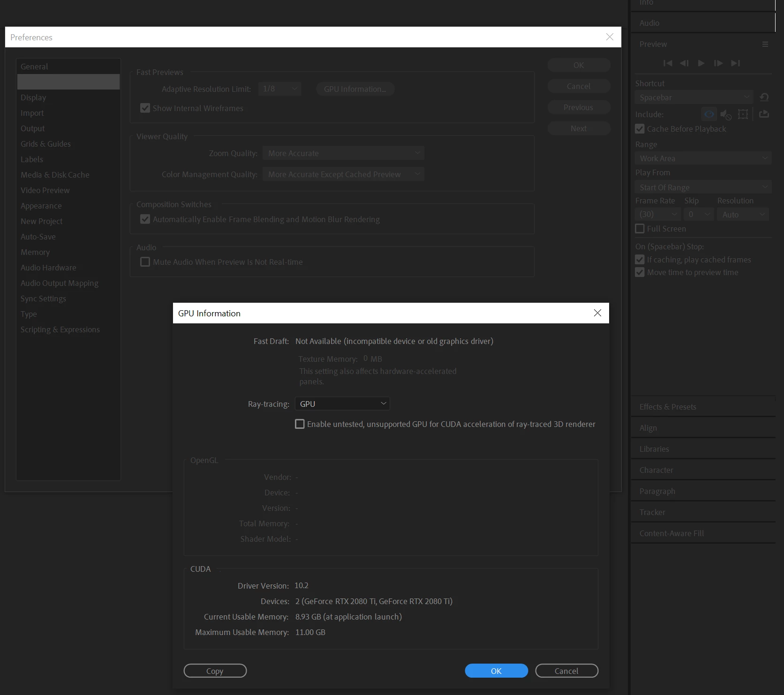Screen dimensions: 784x695
Task: Expand the Character panel
Action: (x=703, y=470)
